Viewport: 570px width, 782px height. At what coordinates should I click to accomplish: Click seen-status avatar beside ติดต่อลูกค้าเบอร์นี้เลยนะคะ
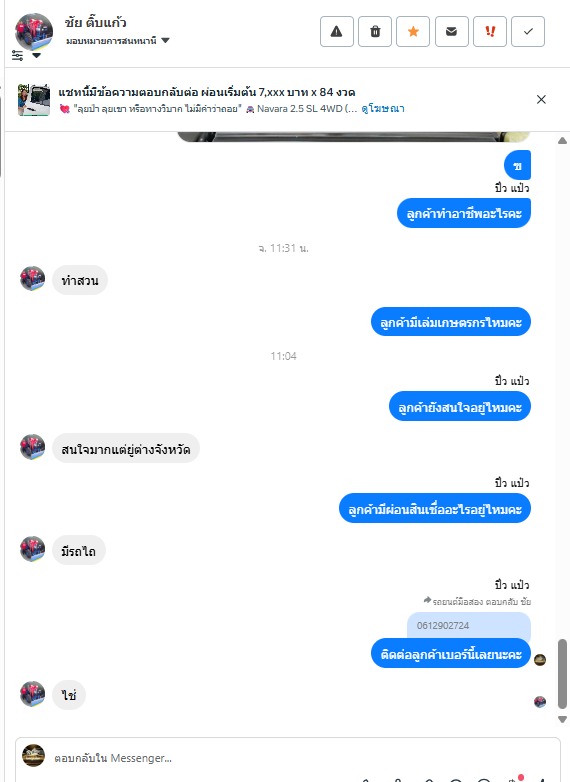click(540, 660)
